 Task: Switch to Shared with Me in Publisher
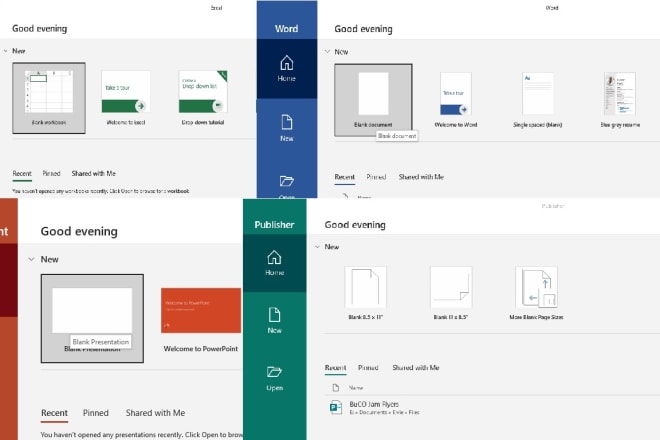(416, 368)
